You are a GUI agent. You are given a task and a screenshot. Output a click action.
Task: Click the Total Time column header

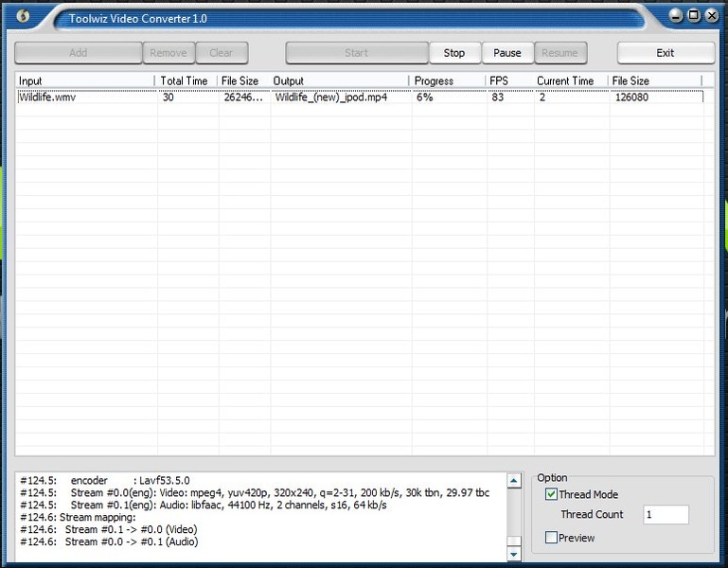[186, 80]
